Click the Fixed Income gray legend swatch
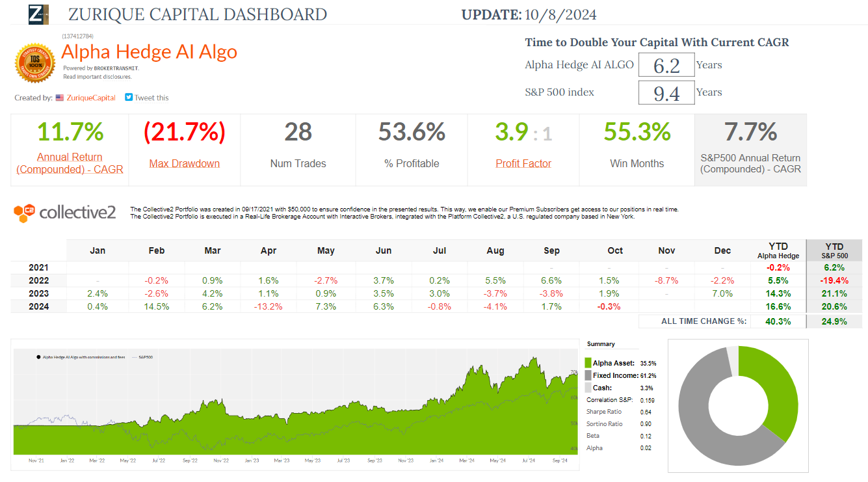This screenshot has width=868, height=482. tap(588, 375)
